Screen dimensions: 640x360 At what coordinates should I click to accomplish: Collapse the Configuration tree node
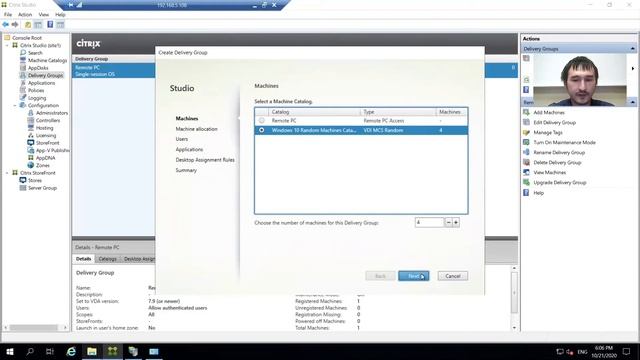(15, 105)
